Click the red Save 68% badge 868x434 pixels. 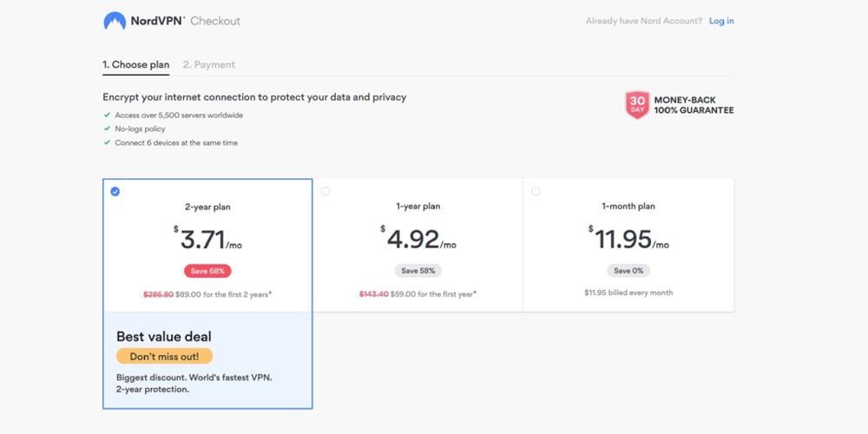coord(207,271)
